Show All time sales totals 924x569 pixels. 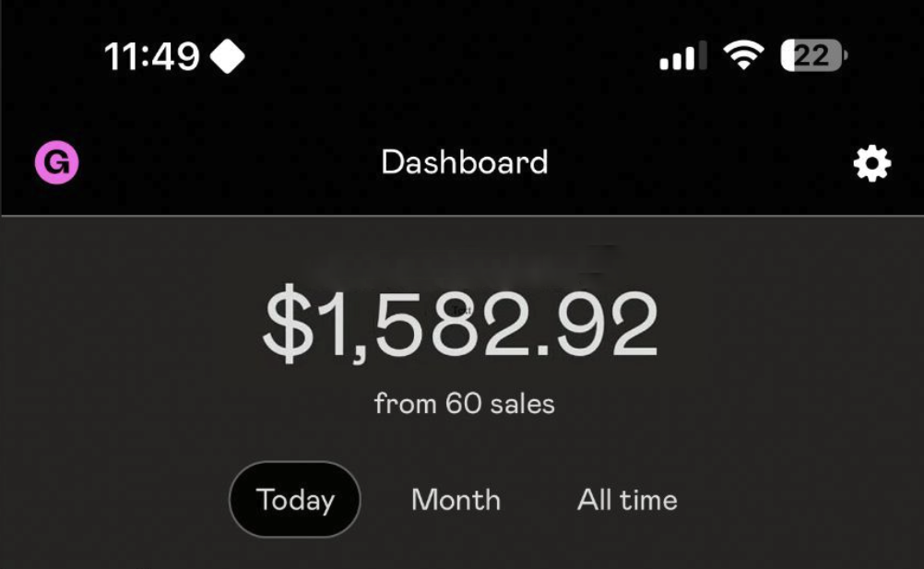[x=627, y=500]
